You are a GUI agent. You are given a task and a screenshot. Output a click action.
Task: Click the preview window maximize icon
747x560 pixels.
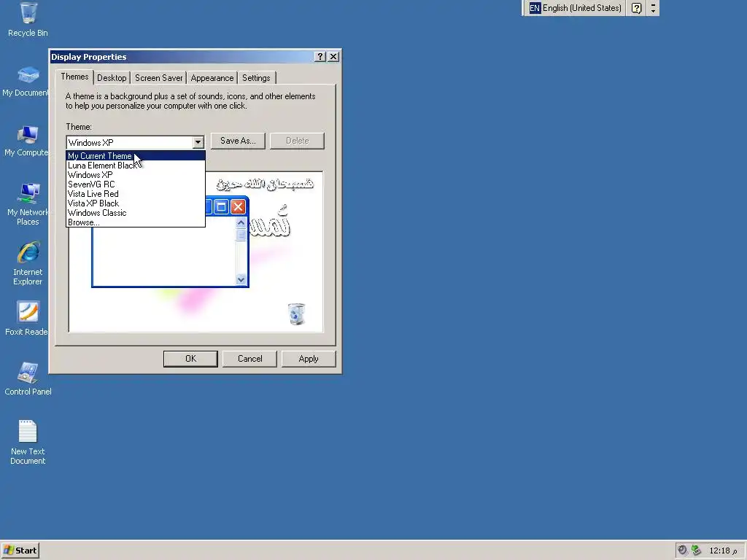click(x=221, y=206)
